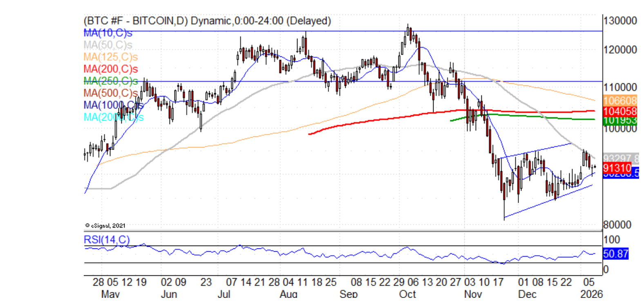Click the BTC #F chart title text
The image size is (644, 306).
[x=207, y=21]
